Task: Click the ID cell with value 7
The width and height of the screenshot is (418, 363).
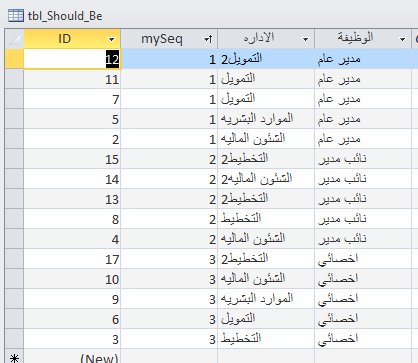Action: (x=72, y=99)
